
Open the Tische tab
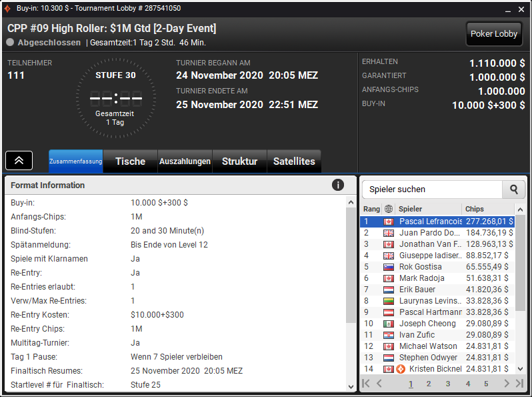pos(130,161)
